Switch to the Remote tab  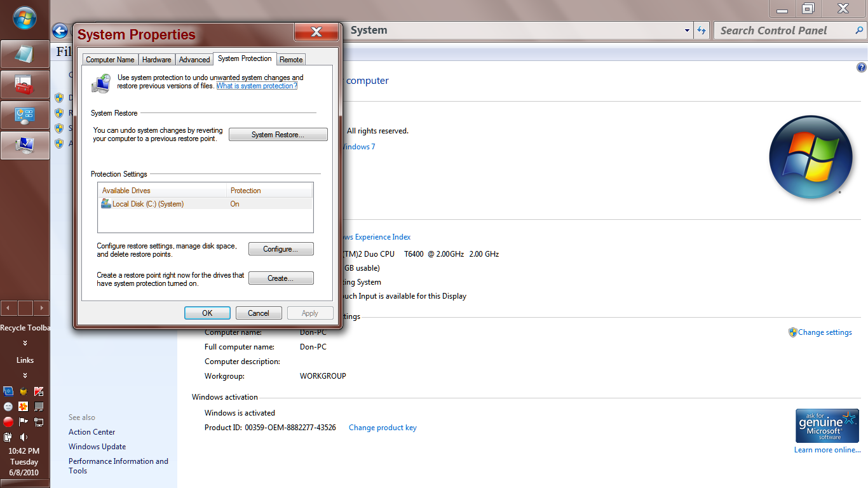click(291, 59)
